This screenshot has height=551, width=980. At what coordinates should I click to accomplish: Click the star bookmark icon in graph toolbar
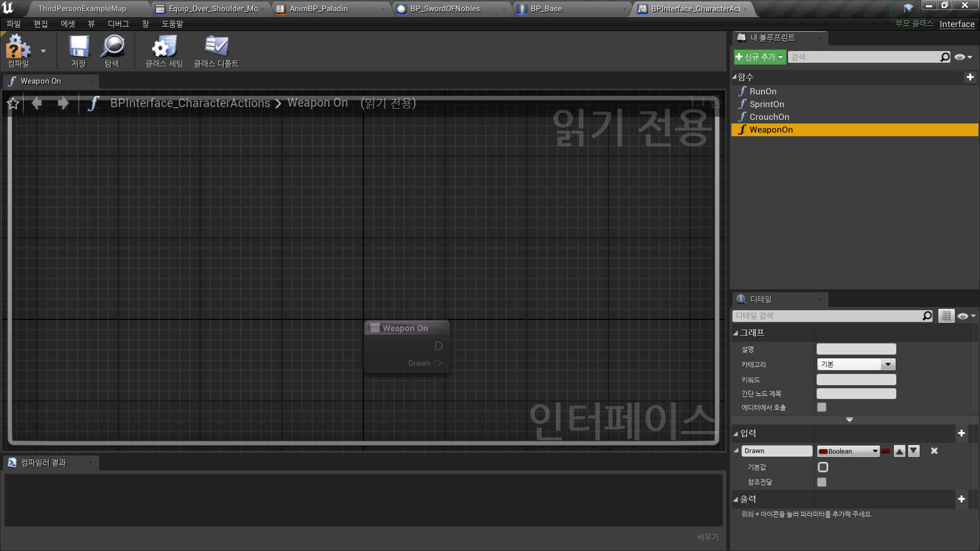13,103
